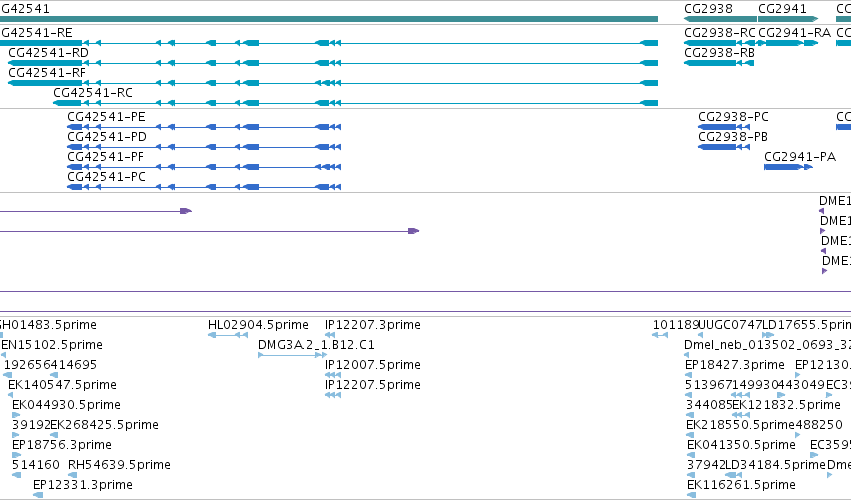
Task: Click the EK218550.5prime EST label
Action: click(740, 425)
